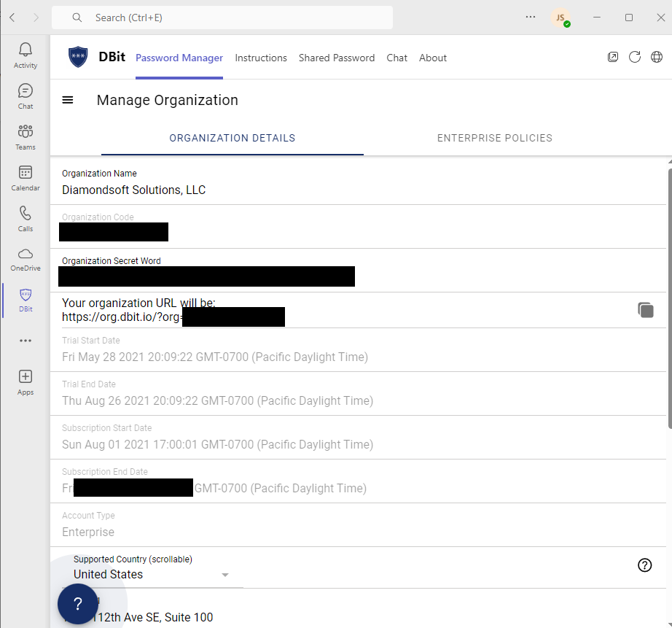Open Chat in the left sidebar
The width and height of the screenshot is (672, 628).
coord(26,96)
